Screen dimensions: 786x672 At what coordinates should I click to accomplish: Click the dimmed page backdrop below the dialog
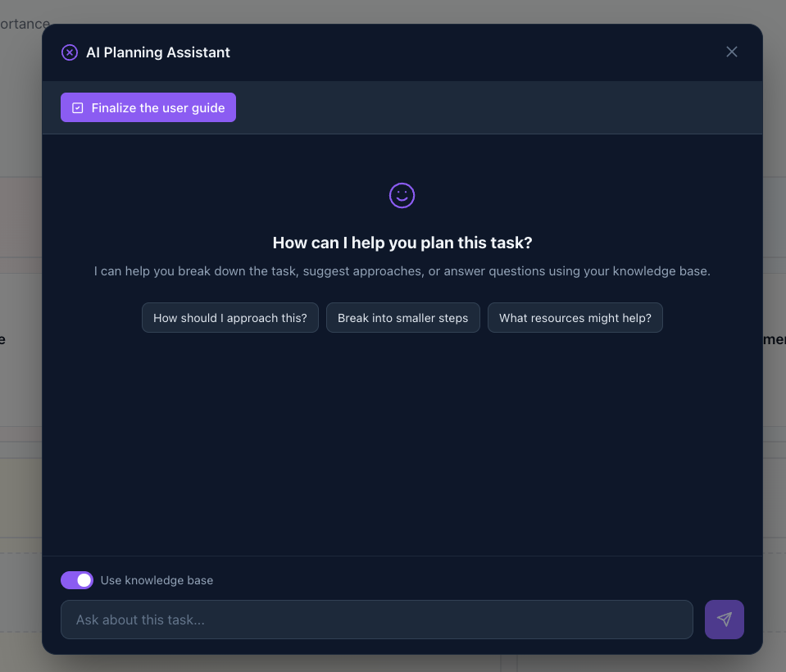pyautogui.click(x=393, y=663)
